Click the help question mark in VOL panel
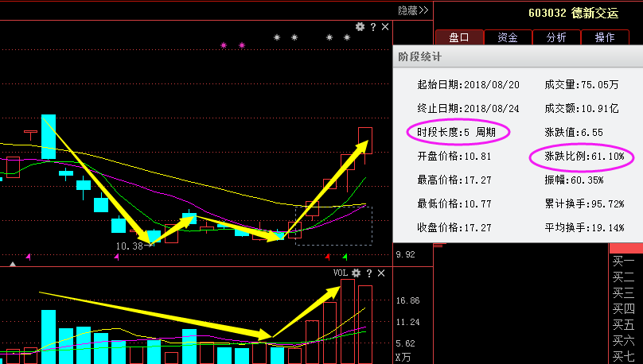 370,273
